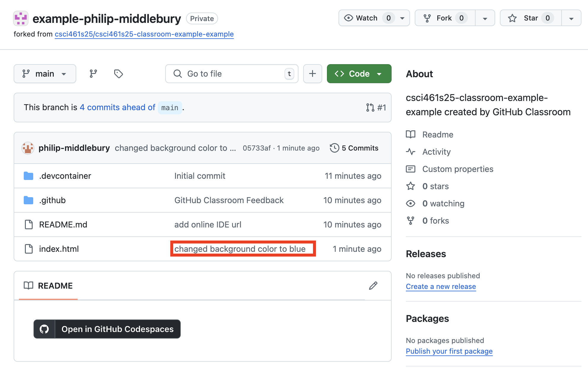Open the .devcontainer folder

pyautogui.click(x=65, y=176)
